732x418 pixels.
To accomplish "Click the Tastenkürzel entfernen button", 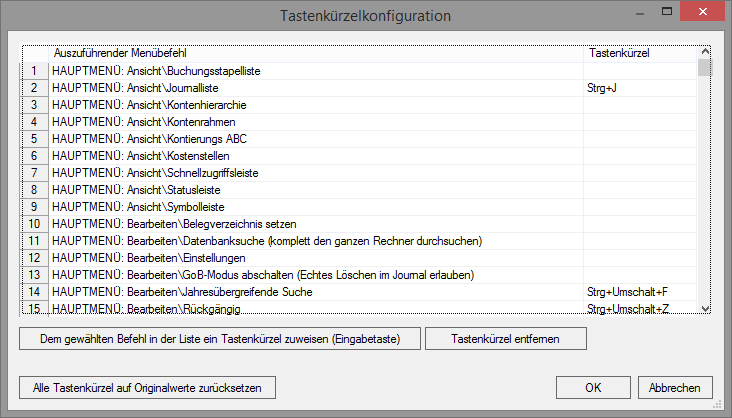I will pos(506,339).
